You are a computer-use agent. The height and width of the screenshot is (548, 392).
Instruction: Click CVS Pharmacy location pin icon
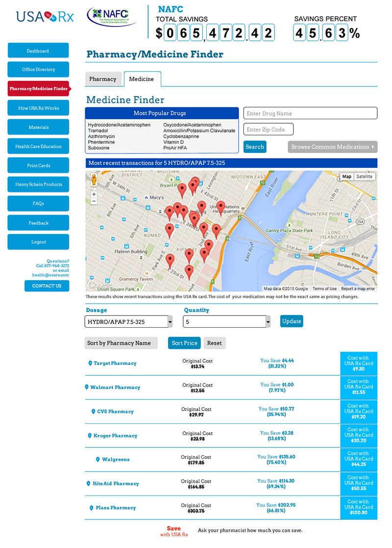coord(93,412)
